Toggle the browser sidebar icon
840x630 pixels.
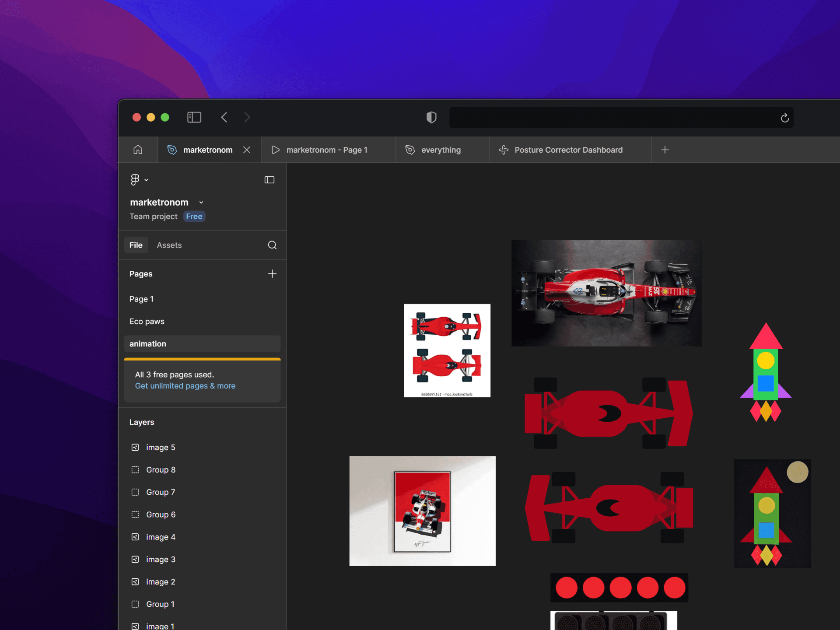194,117
